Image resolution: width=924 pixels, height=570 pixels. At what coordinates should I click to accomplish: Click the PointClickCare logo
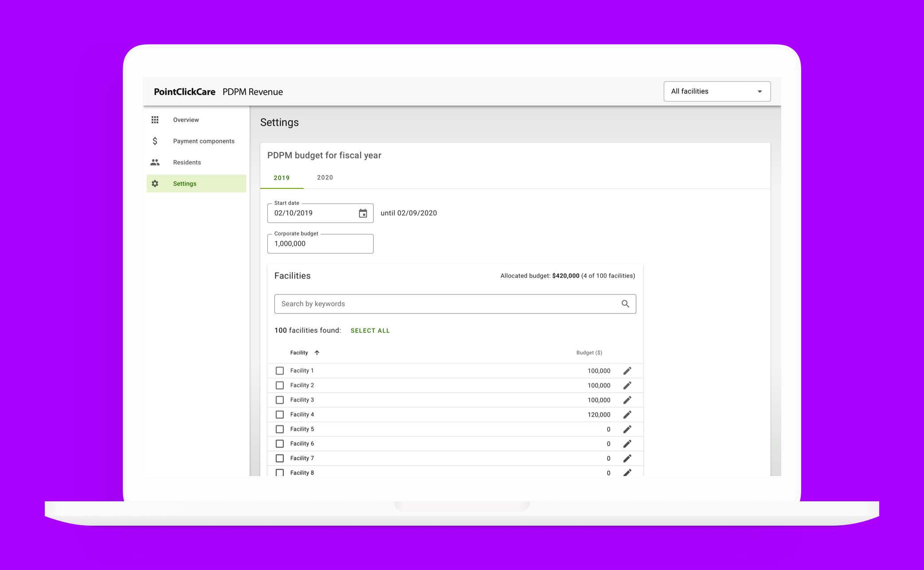tap(184, 92)
